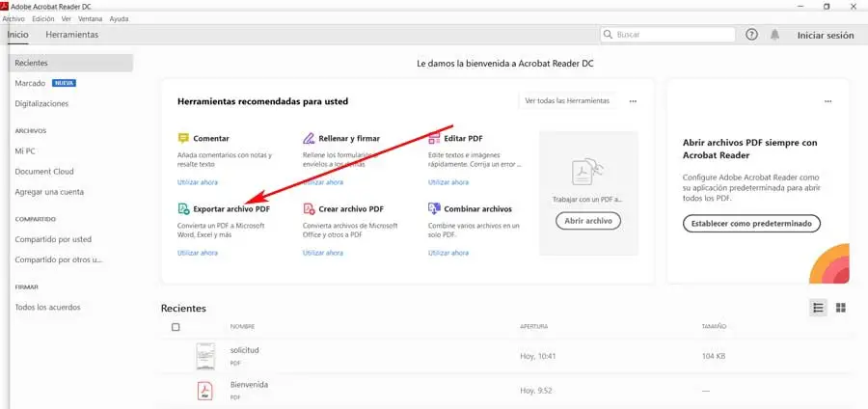Image resolution: width=868 pixels, height=409 pixels.
Task: Tick the select-all checkbox in Recientes
Action: (x=176, y=327)
